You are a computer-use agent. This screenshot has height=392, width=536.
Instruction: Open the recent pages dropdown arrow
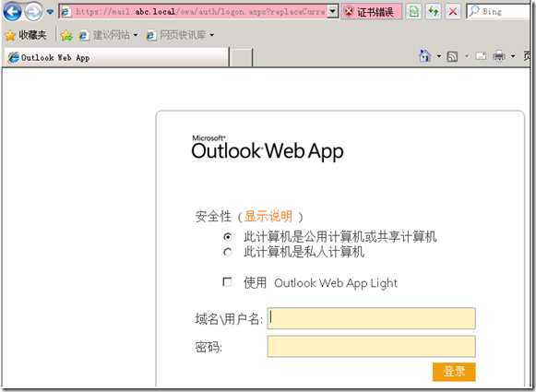(x=50, y=12)
